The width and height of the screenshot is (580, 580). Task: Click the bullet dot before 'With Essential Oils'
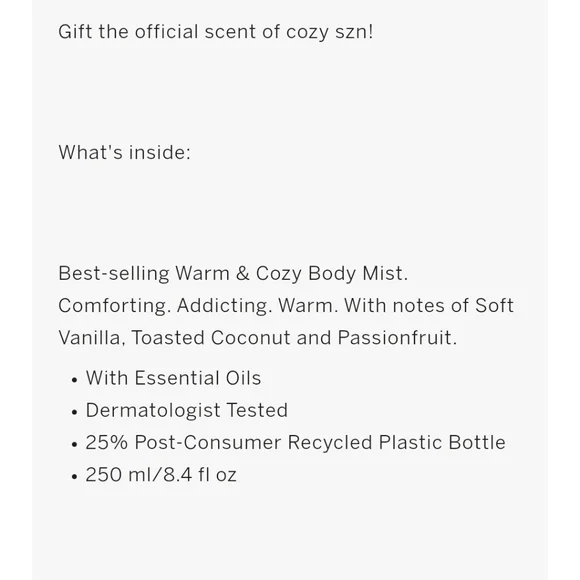click(75, 380)
